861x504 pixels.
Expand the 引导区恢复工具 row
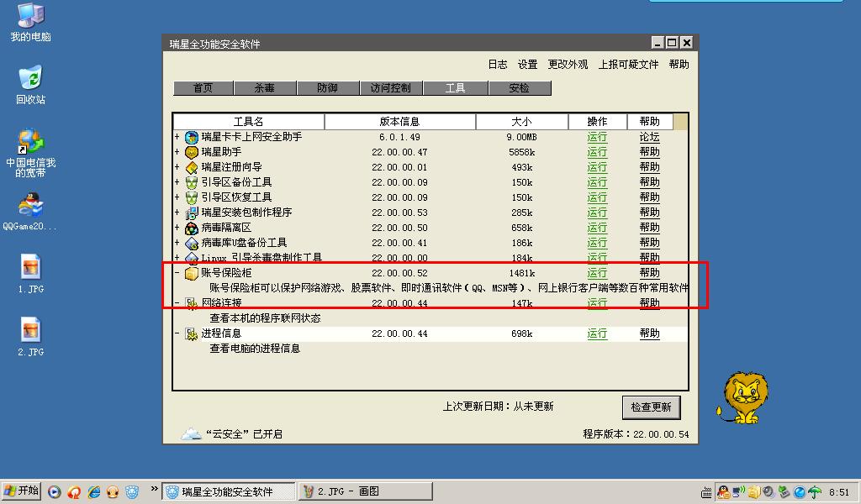point(177,197)
